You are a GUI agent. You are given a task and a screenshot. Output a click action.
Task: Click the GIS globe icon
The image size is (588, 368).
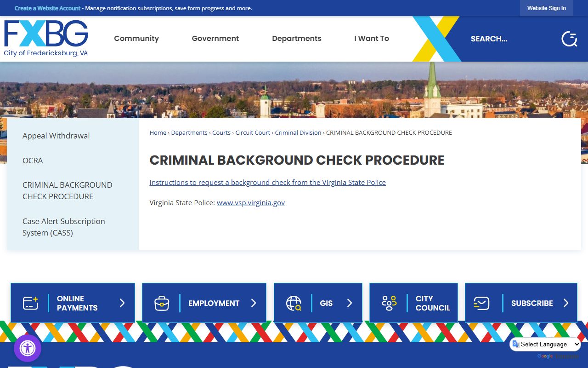click(x=294, y=303)
